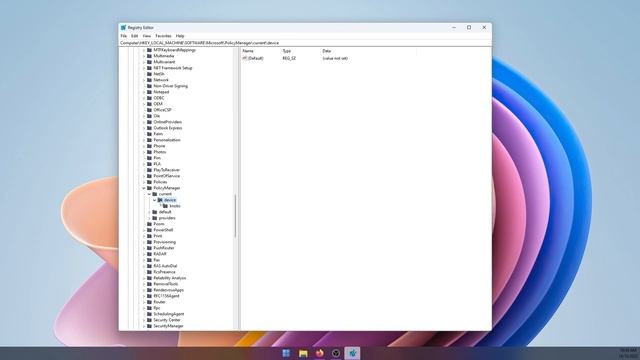The image size is (640, 360).
Task: Select the OnlineProviders key
Action: click(168, 122)
